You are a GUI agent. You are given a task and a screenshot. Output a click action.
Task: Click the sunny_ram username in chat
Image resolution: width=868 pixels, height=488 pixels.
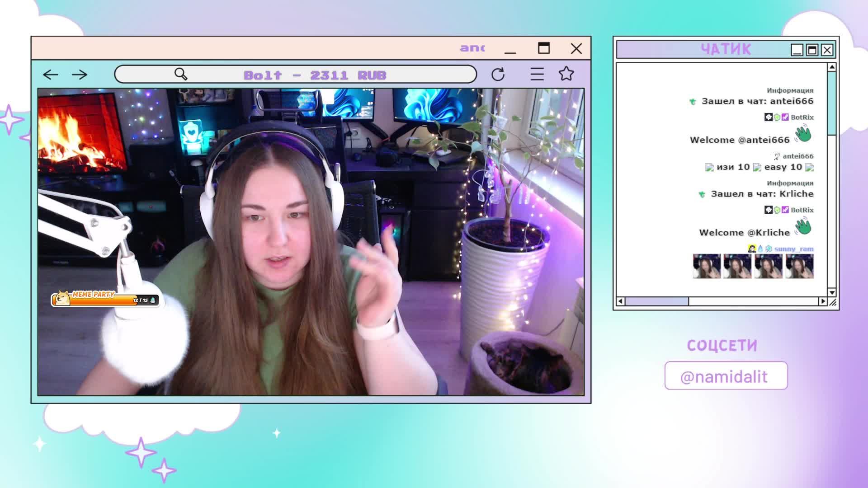point(793,249)
